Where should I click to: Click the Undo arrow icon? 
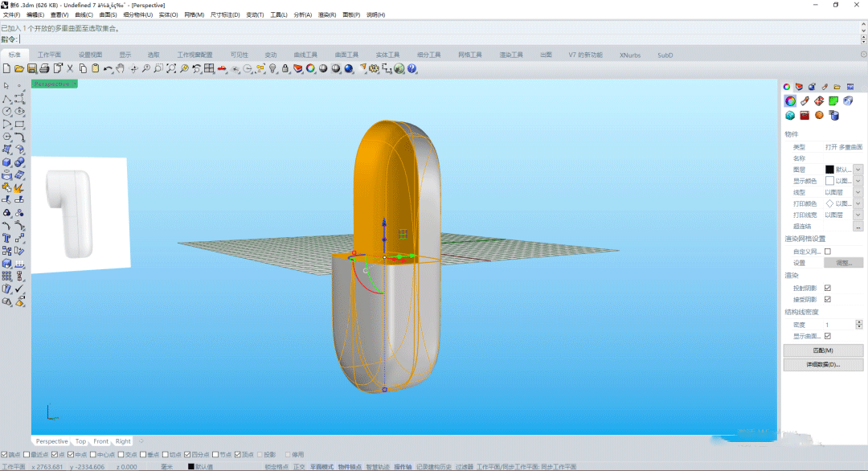[x=108, y=69]
